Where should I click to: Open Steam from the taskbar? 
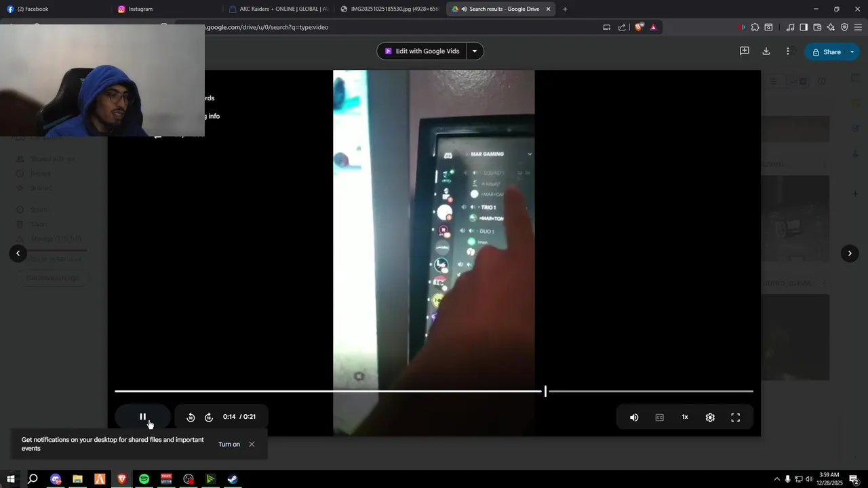(232, 479)
